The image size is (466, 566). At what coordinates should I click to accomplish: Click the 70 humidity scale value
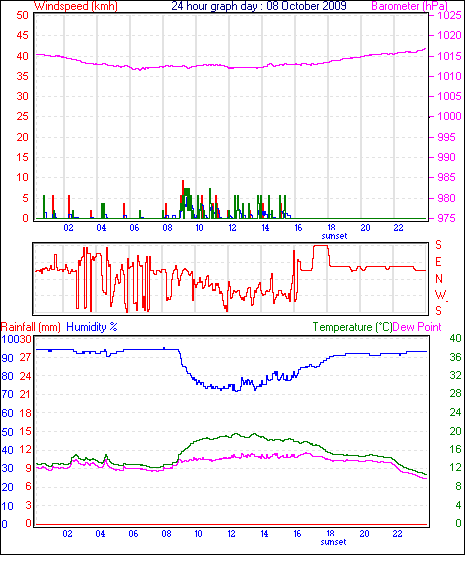[x=7, y=394]
